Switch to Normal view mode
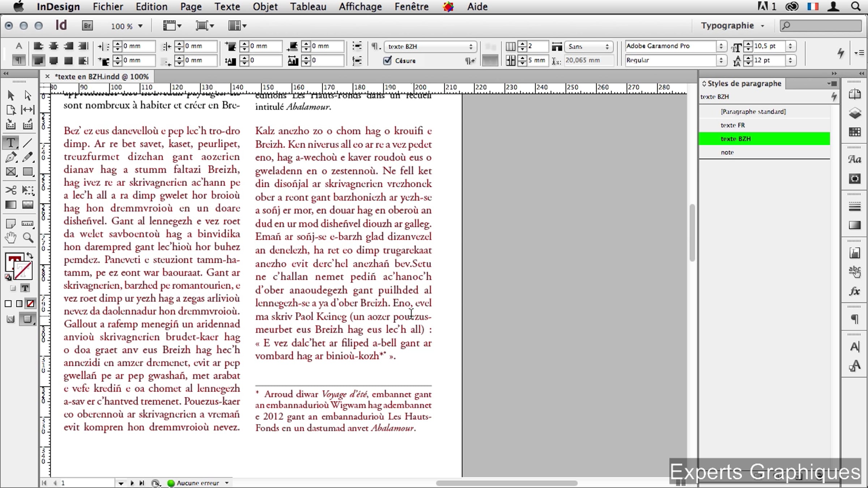This screenshot has height=488, width=868. pos(10,319)
